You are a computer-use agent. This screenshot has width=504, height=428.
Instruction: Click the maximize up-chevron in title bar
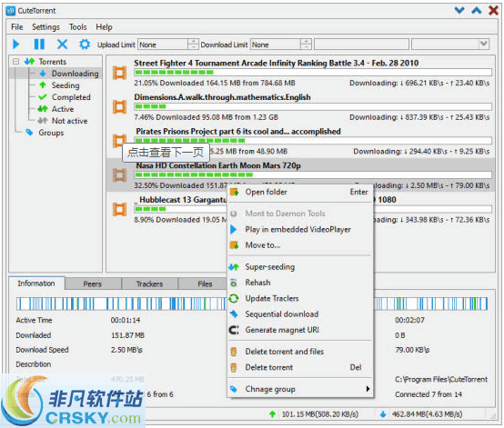coord(477,11)
